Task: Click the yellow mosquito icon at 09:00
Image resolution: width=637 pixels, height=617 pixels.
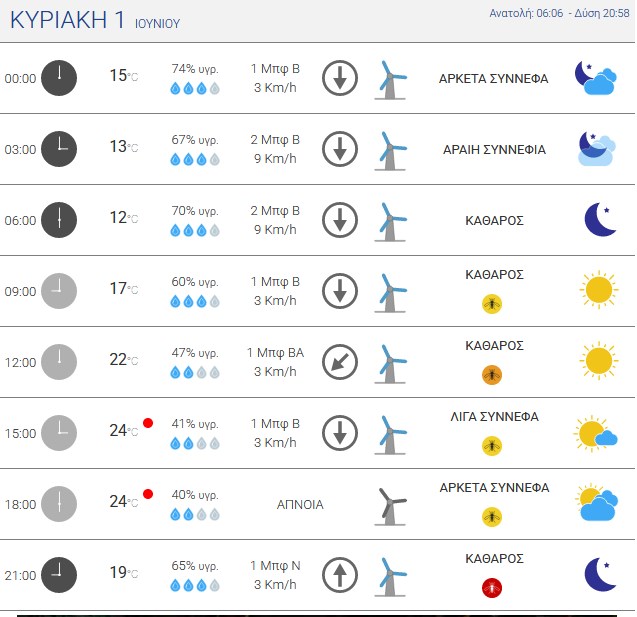Action: [492, 304]
